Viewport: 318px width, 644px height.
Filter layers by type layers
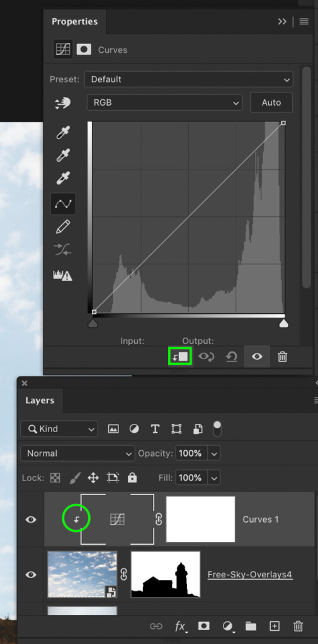click(155, 429)
